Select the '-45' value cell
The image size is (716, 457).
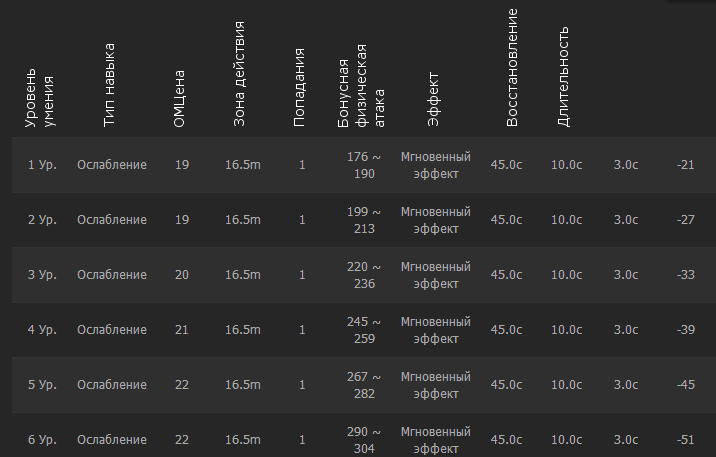685,385
